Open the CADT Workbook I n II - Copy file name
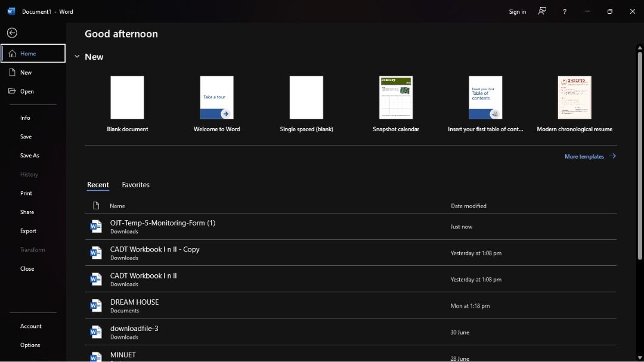 tap(155, 249)
